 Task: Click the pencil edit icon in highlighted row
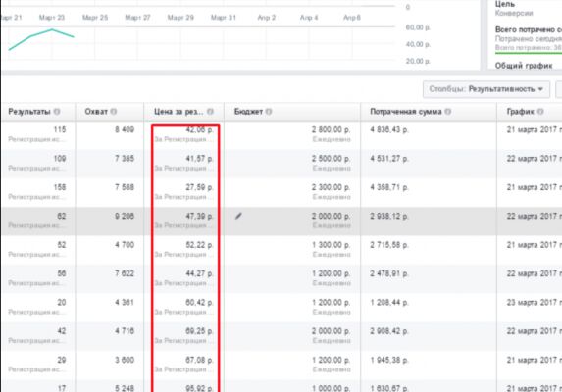[238, 216]
